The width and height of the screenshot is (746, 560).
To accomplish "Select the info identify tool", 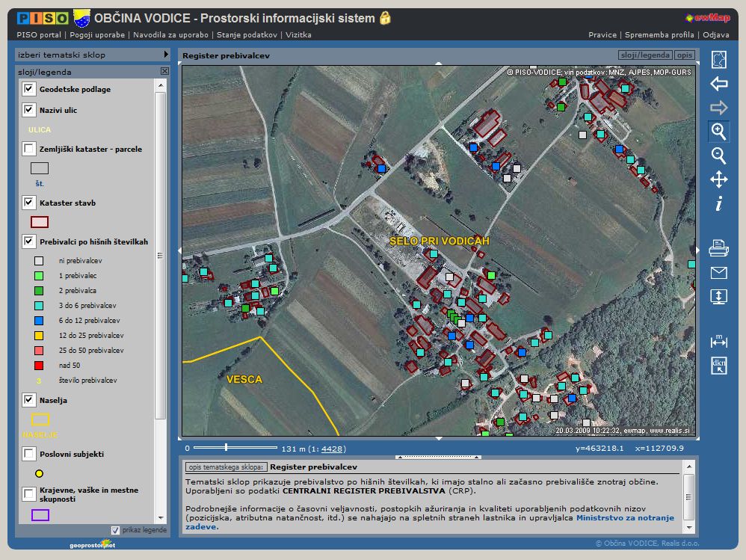I will (718, 203).
